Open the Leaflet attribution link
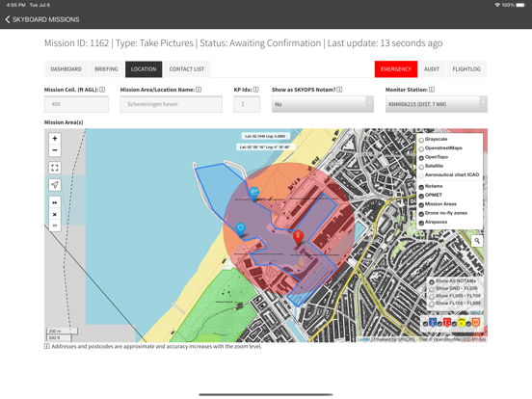 pos(363,339)
